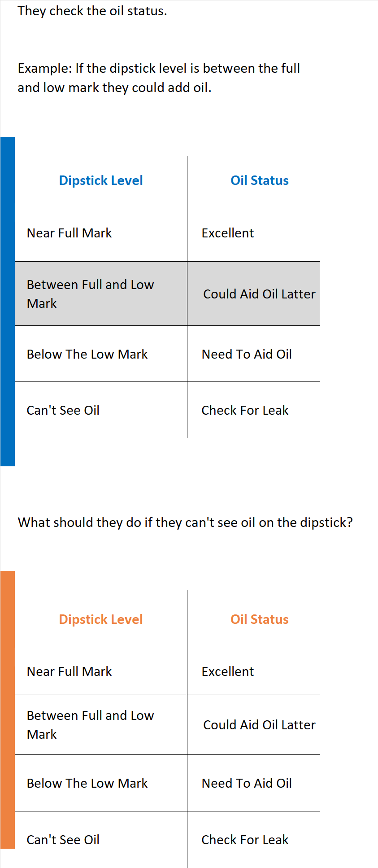Click the vertical orange bar beside second table
Image resolution: width=378 pixels, height=868 pixels.
(x=8, y=709)
